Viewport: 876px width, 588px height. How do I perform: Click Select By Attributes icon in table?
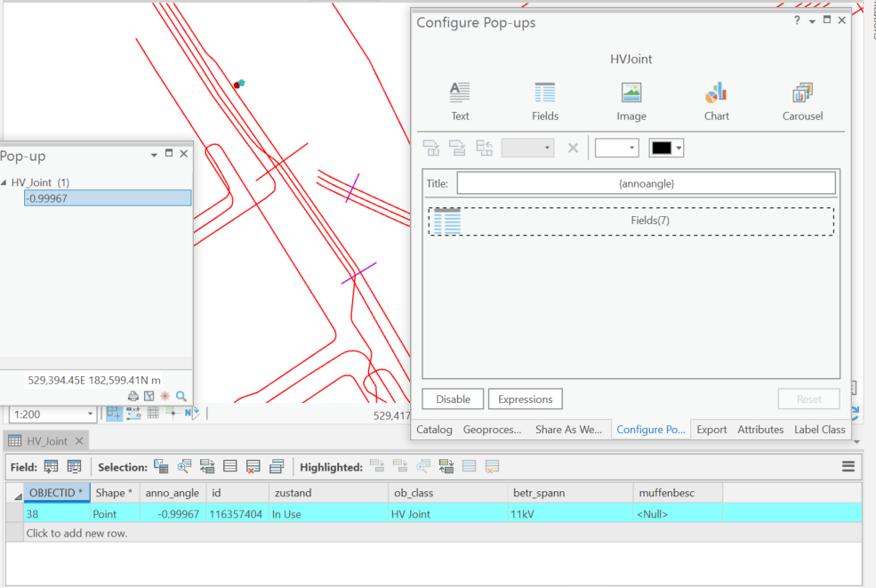162,466
